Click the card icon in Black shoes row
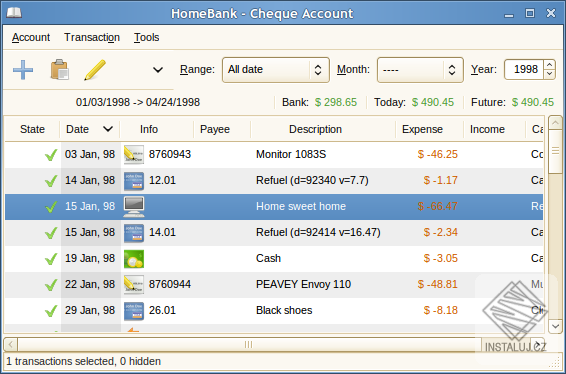The width and height of the screenshot is (566, 374). 134,310
